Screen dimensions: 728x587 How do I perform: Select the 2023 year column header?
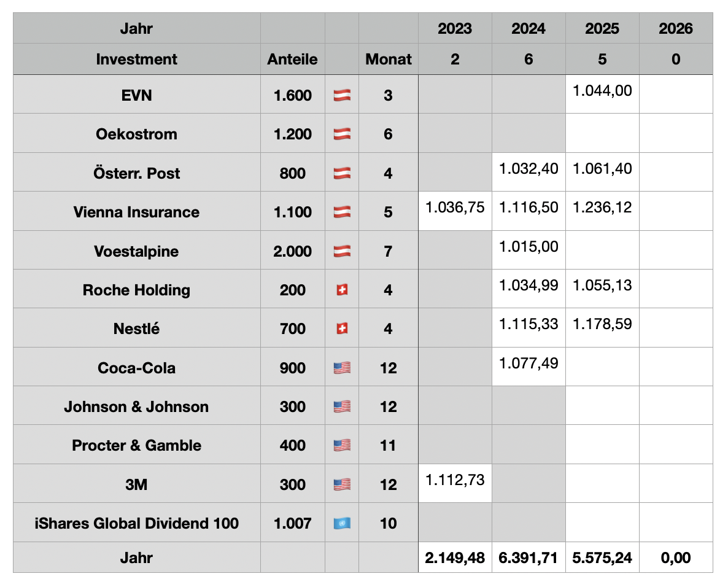tap(455, 28)
